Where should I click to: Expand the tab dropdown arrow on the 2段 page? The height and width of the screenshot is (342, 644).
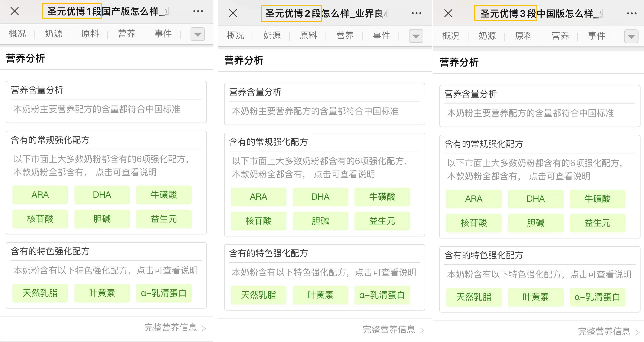coord(416,36)
